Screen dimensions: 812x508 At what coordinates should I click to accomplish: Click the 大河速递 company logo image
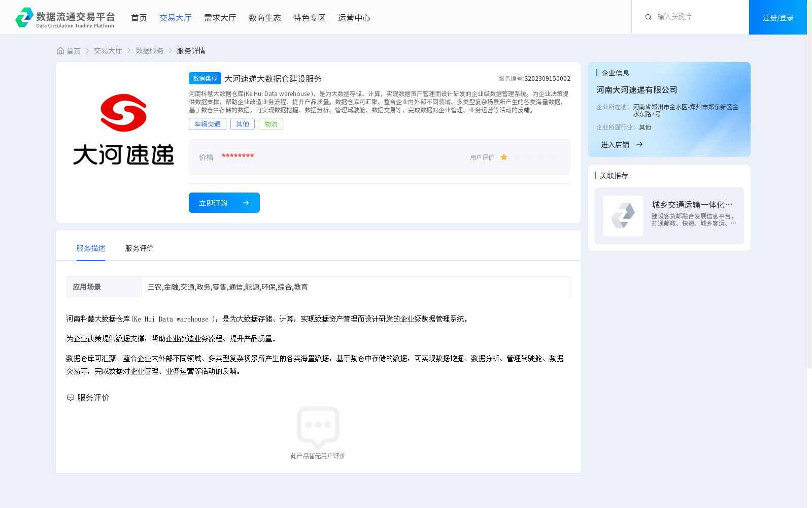tap(123, 130)
